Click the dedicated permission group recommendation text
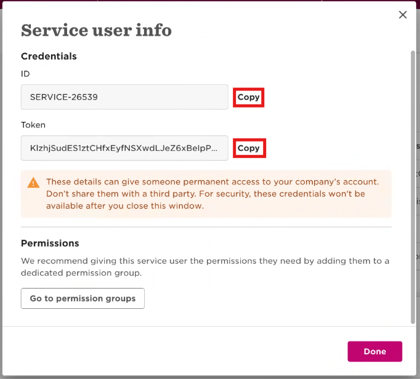 205,267
